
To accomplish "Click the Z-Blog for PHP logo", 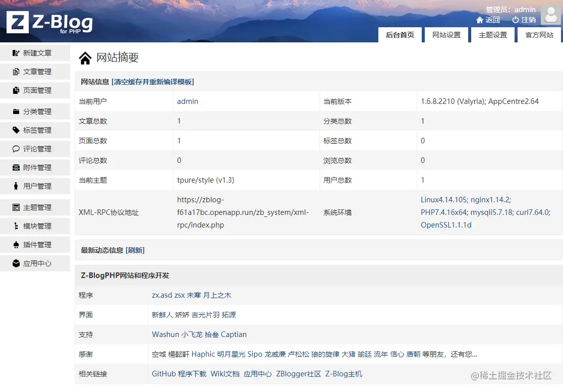I will coord(49,22).
